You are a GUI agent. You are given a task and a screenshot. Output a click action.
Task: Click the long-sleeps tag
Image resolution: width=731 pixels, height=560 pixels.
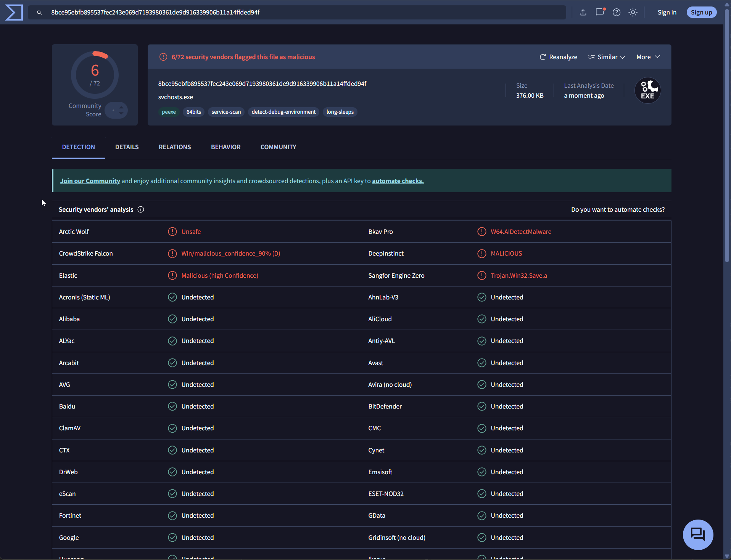(340, 112)
